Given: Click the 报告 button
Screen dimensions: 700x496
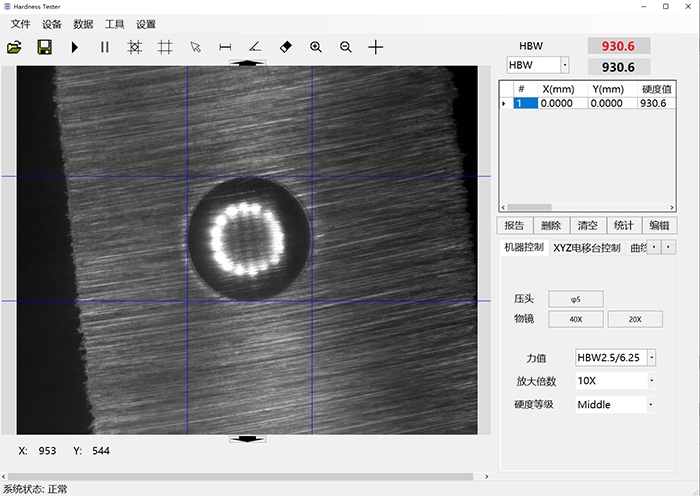Looking at the screenshot, I should click(514, 226).
